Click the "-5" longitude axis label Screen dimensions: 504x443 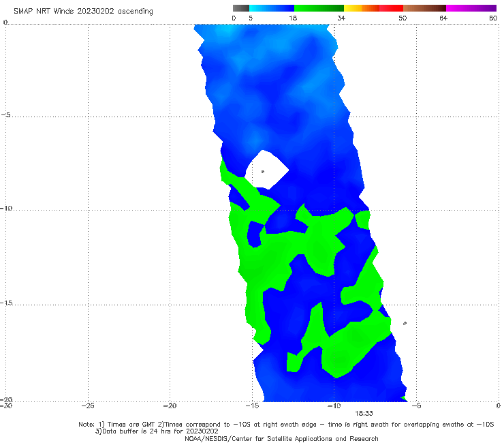[x=416, y=406]
